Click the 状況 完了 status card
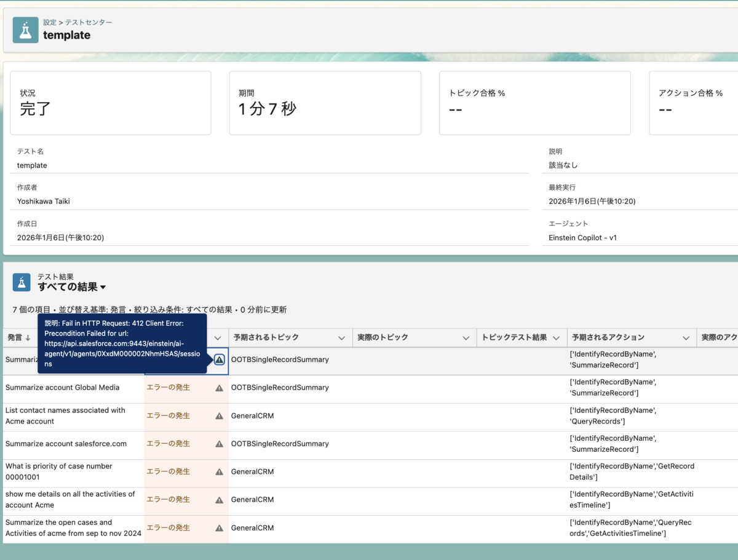738x560 pixels. (x=111, y=103)
